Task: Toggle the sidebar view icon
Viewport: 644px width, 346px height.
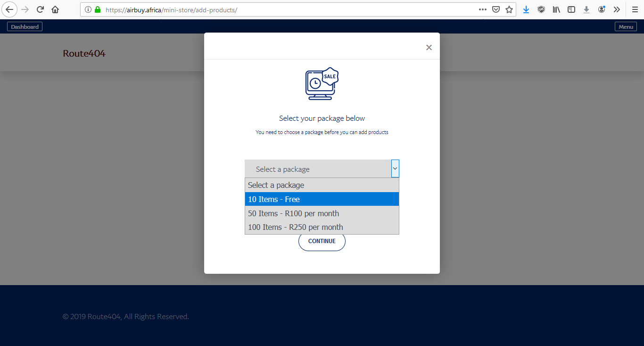Action: click(571, 9)
